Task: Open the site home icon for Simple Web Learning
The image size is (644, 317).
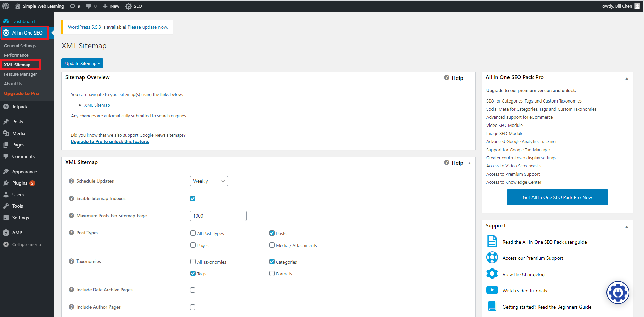Action: pyautogui.click(x=18, y=6)
